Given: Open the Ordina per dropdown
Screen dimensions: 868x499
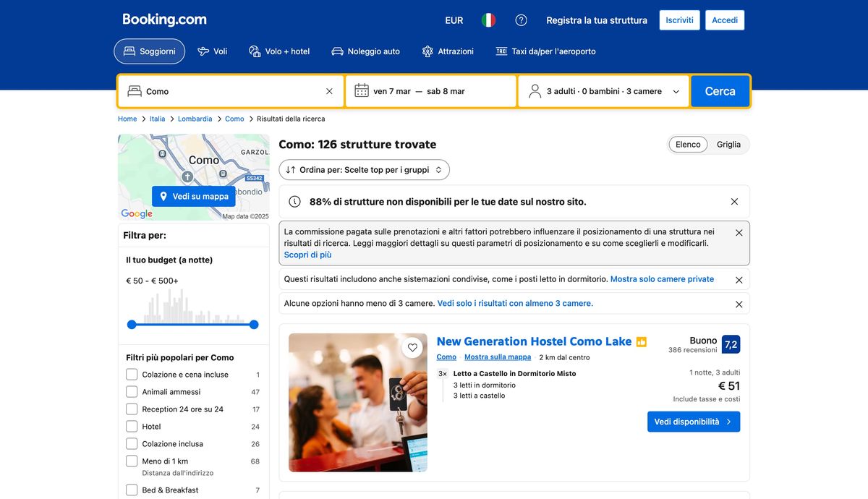Looking at the screenshot, I should click(x=364, y=169).
